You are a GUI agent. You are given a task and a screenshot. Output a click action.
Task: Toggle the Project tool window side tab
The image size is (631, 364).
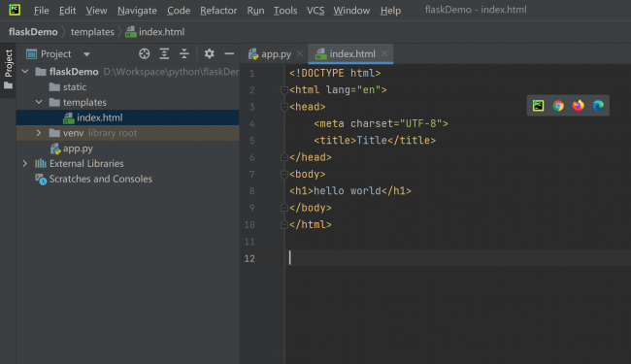pyautogui.click(x=8, y=63)
